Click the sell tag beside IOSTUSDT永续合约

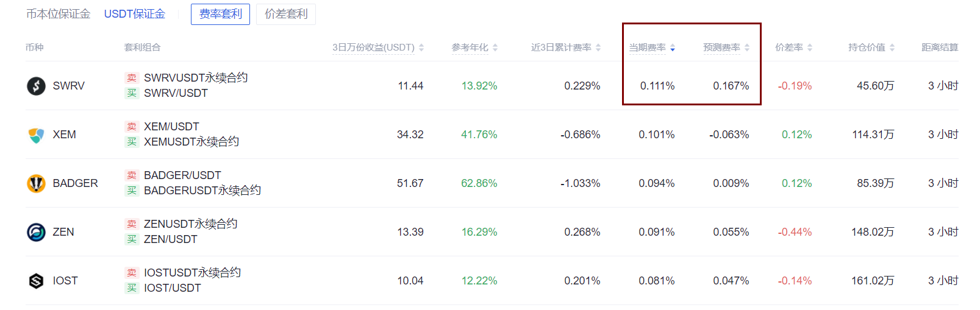(x=132, y=273)
